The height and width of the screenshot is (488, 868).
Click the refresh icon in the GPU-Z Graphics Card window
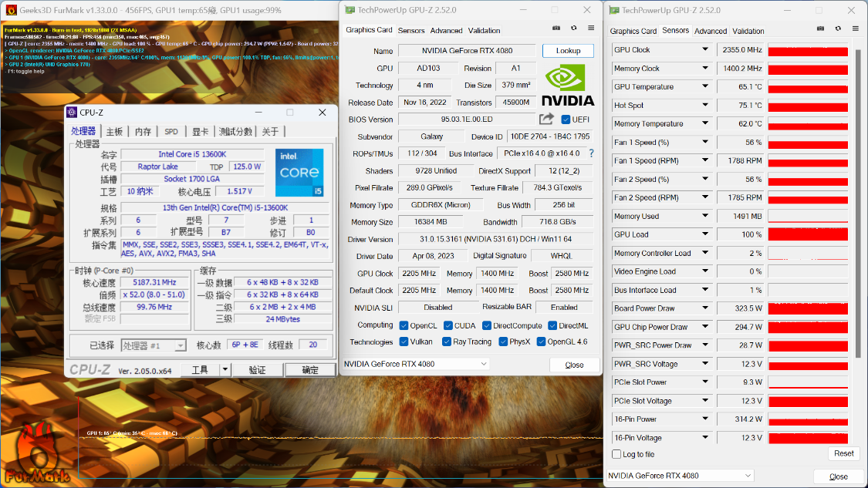[573, 28]
